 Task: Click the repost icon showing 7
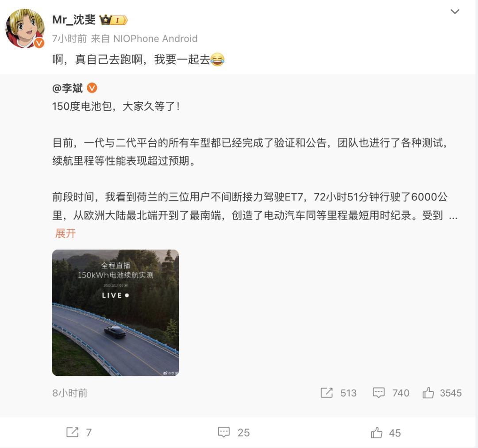click(72, 432)
